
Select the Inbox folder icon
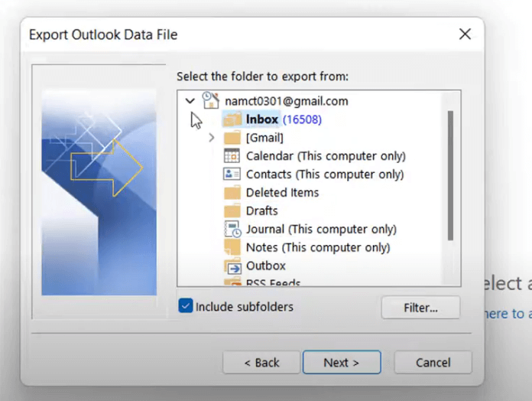pos(232,119)
